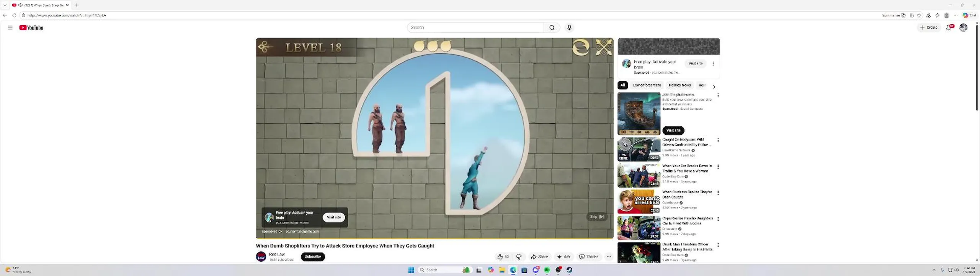Image resolution: width=980 pixels, height=276 pixels.
Task: Open YouTube notifications bell
Action: (x=949, y=27)
